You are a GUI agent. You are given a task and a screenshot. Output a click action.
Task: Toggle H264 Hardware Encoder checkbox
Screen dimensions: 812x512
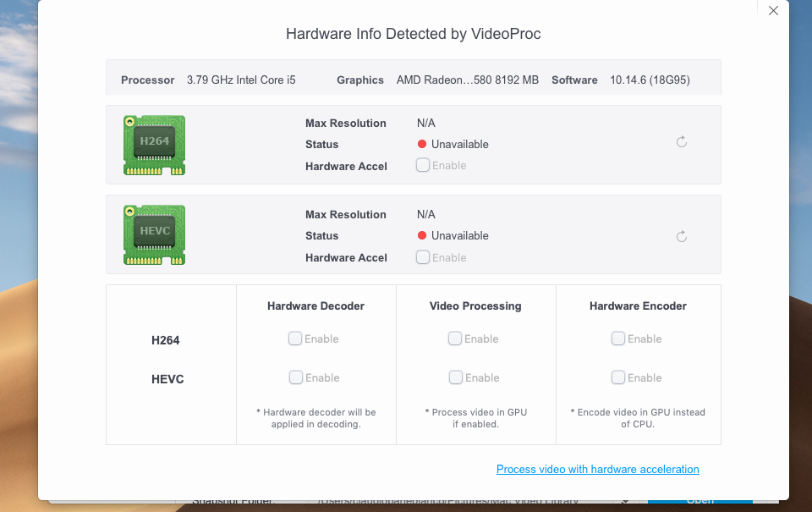(617, 339)
